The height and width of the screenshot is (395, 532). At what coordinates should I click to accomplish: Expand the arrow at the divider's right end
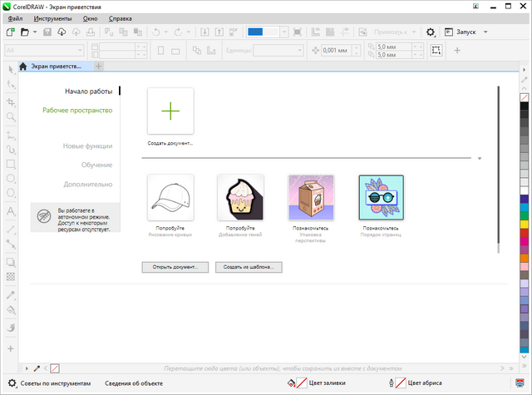pyautogui.click(x=480, y=156)
